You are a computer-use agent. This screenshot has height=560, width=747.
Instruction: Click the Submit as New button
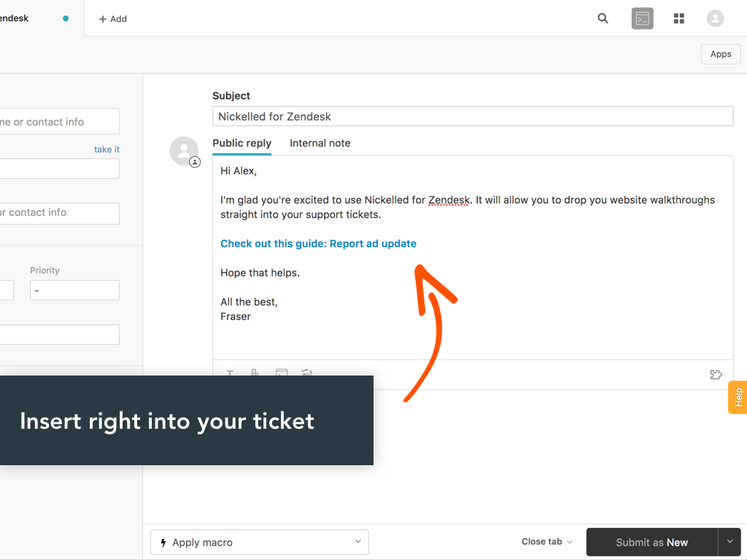pyautogui.click(x=651, y=542)
